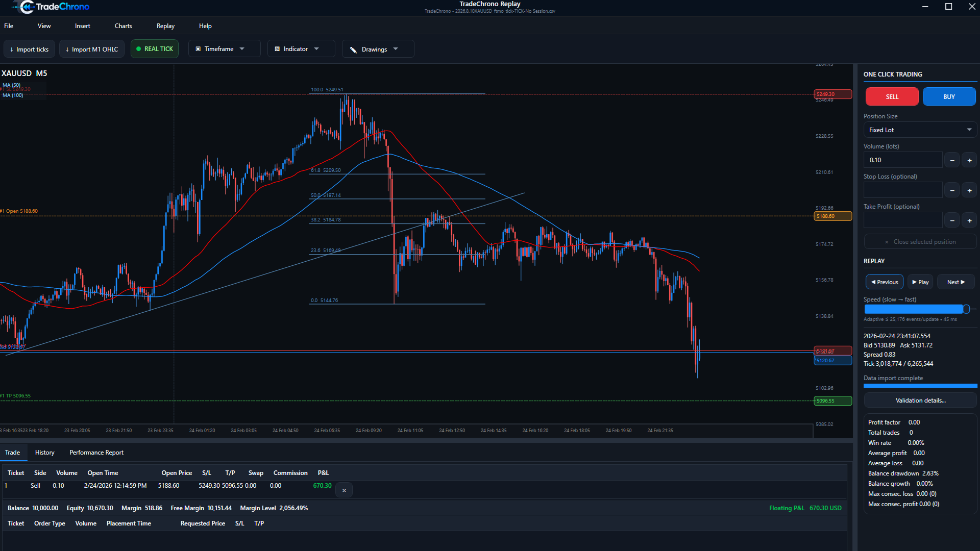Viewport: 980px width, 551px height.
Task: Select the MA (100) indicator label
Action: 13,95
